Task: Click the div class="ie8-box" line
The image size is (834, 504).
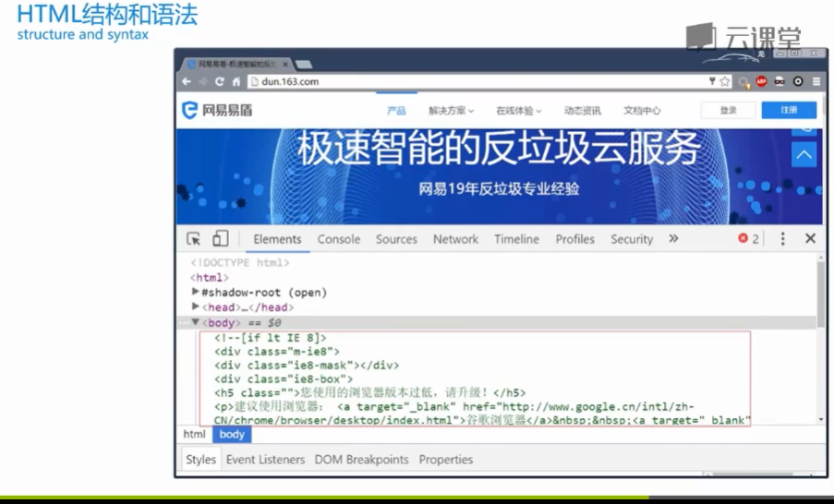Action: point(284,379)
